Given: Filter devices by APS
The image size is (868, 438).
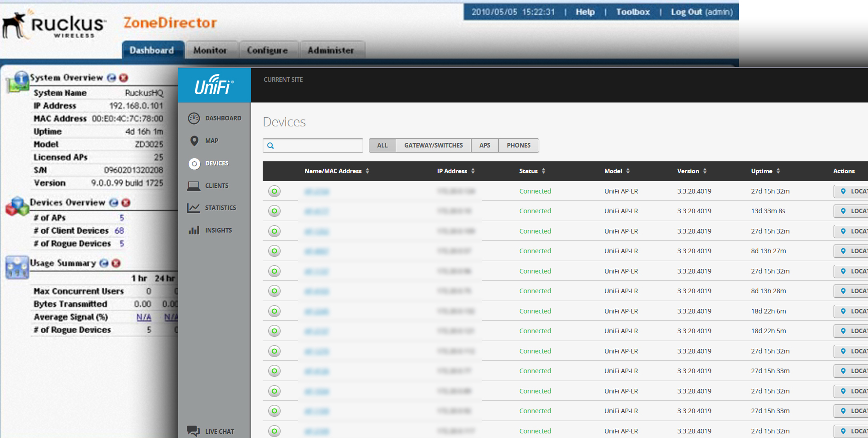Looking at the screenshot, I should click(485, 145).
